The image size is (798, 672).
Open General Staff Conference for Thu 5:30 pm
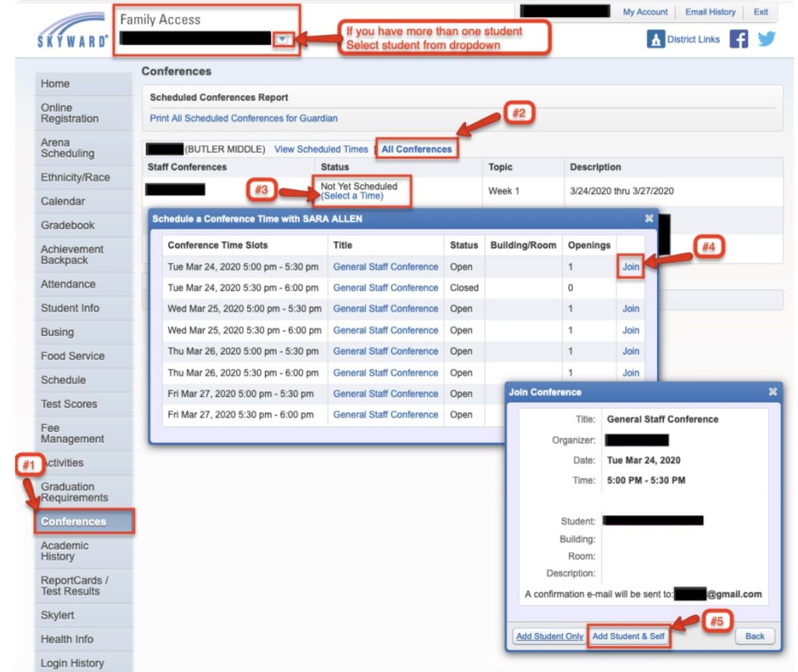click(385, 373)
